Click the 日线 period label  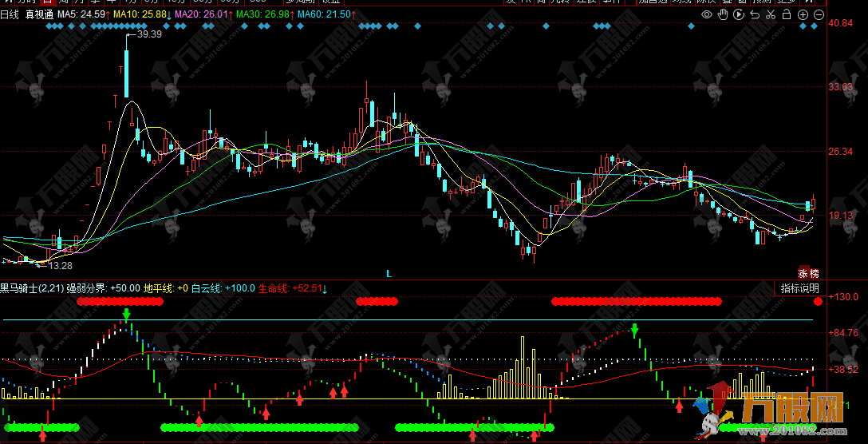click(10, 15)
